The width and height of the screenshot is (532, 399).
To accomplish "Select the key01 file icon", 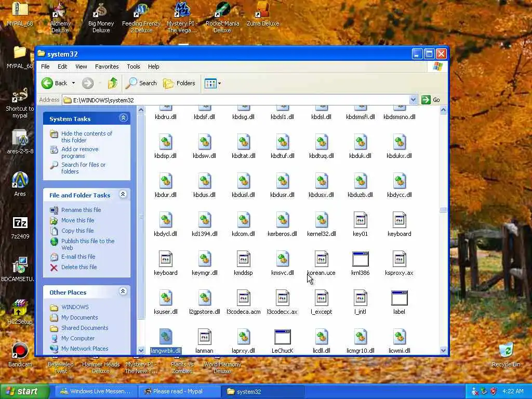I will tap(361, 220).
